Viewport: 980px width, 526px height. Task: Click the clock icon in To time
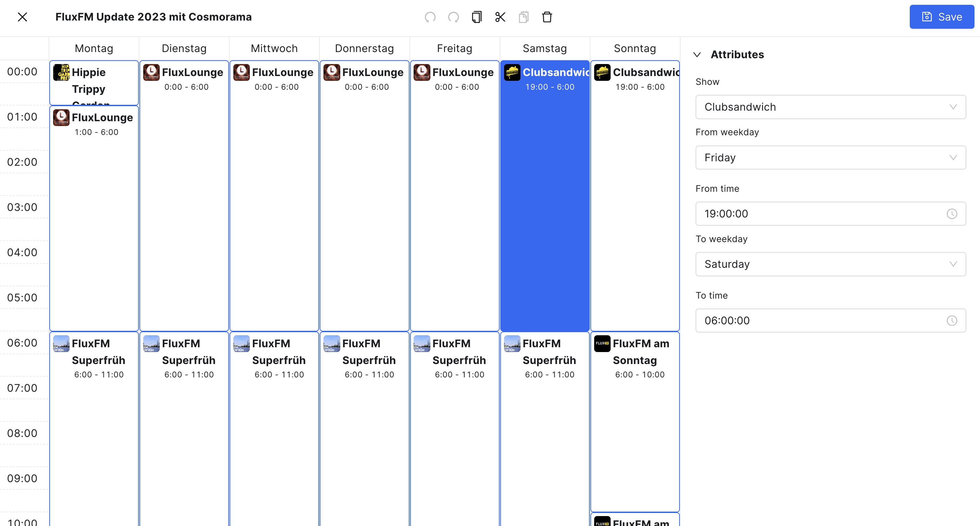click(x=952, y=321)
